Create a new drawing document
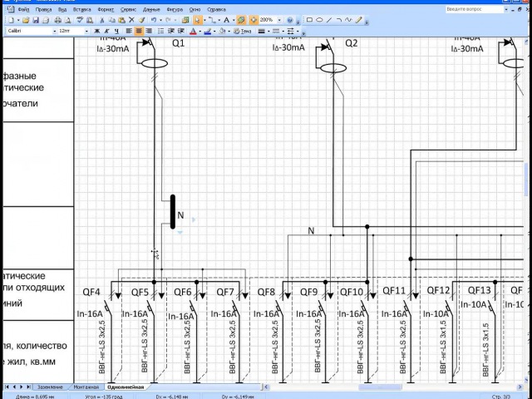 pyautogui.click(x=11, y=20)
